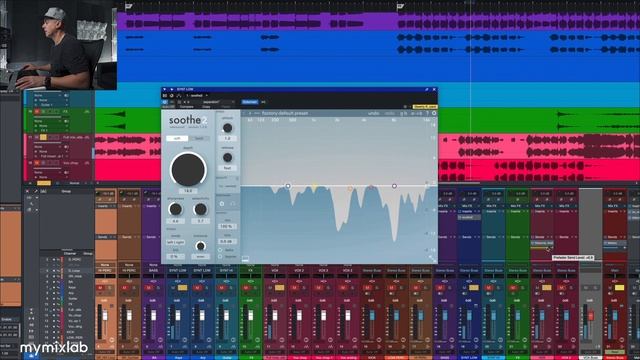Select the BASS channel name label
This screenshot has width=640, height=360.
tap(153, 271)
